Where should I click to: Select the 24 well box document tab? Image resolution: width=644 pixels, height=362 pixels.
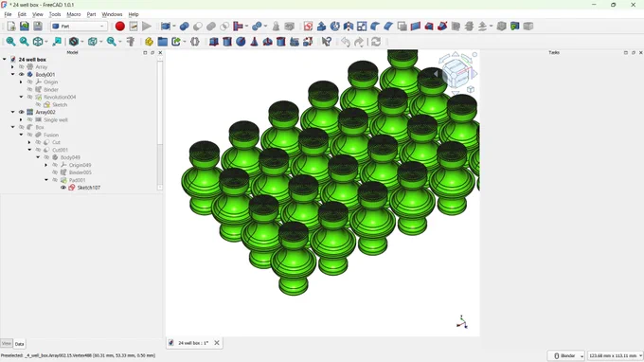[x=193, y=343]
